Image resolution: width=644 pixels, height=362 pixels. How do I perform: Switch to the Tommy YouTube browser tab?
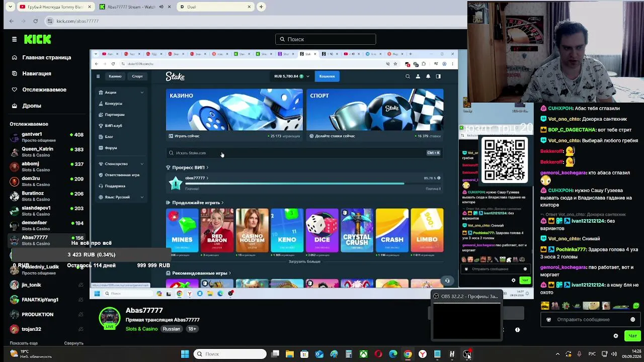[55, 7]
